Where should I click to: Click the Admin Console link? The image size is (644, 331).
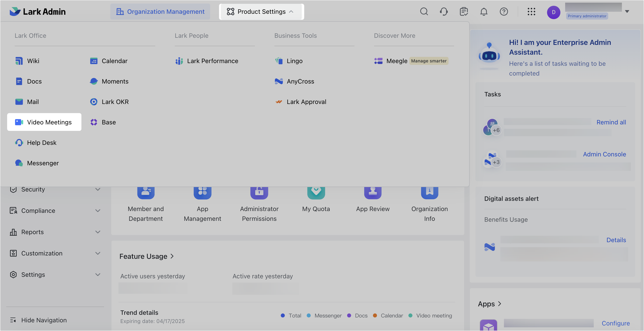[x=604, y=154]
